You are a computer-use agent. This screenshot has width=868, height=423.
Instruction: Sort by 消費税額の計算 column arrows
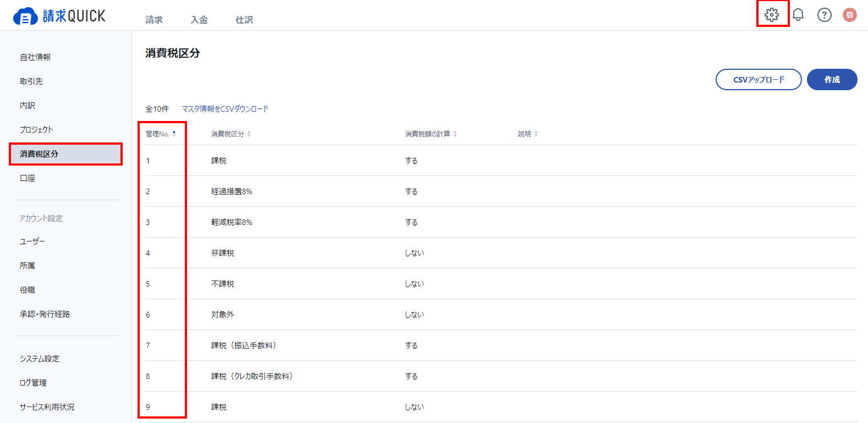[455, 134]
